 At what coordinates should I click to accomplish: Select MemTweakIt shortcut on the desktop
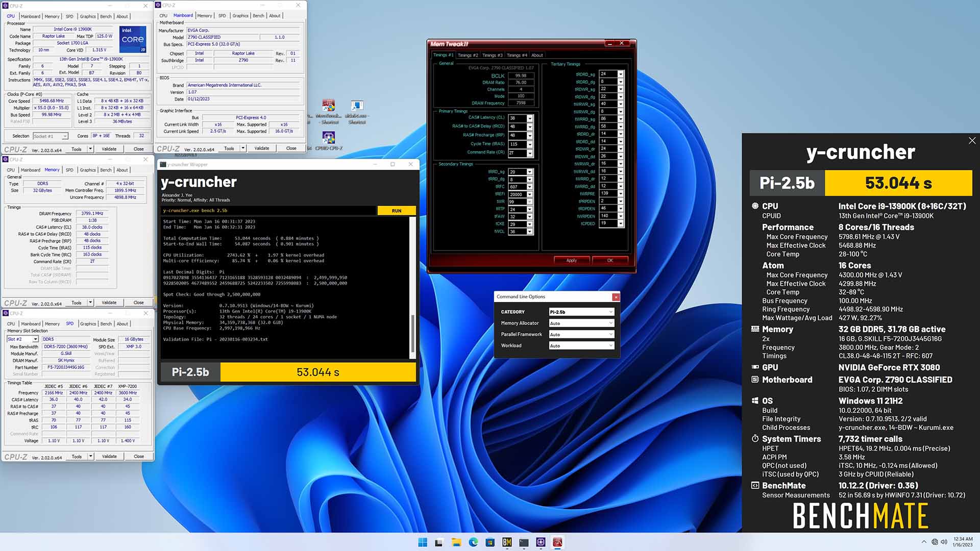pos(329,112)
